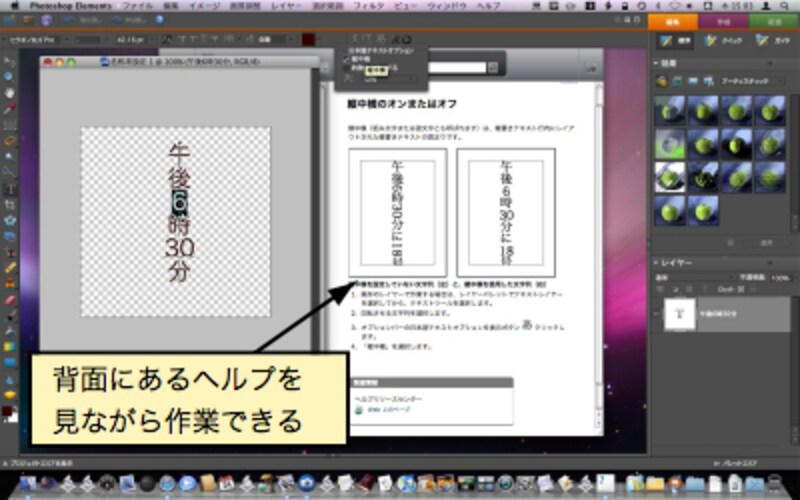
Task: Select the Clone Stamp tool
Action: click(10, 284)
